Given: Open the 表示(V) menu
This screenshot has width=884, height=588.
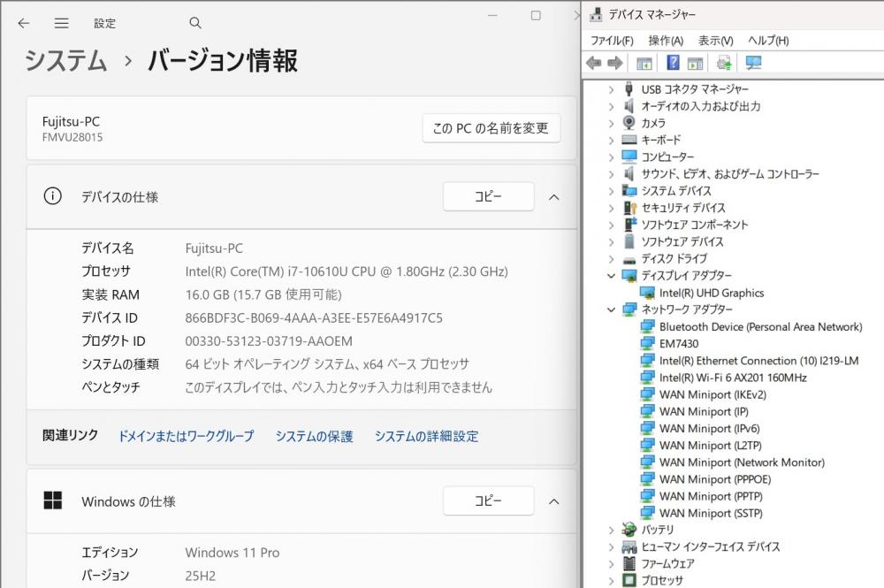Looking at the screenshot, I should pyautogui.click(x=715, y=41).
